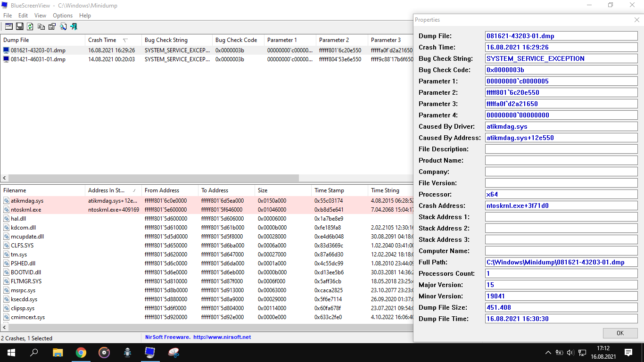Open the Action Center notifications icon
Screen dimensions: 644x362
628,353
